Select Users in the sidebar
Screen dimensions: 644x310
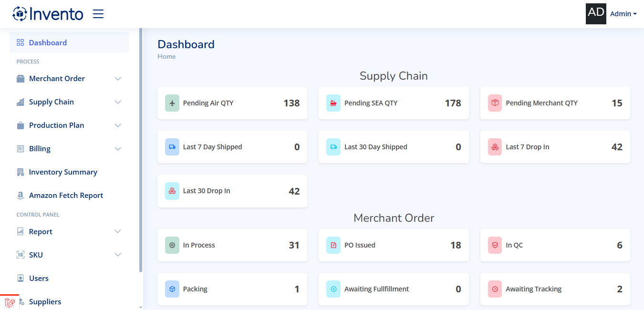coord(39,279)
